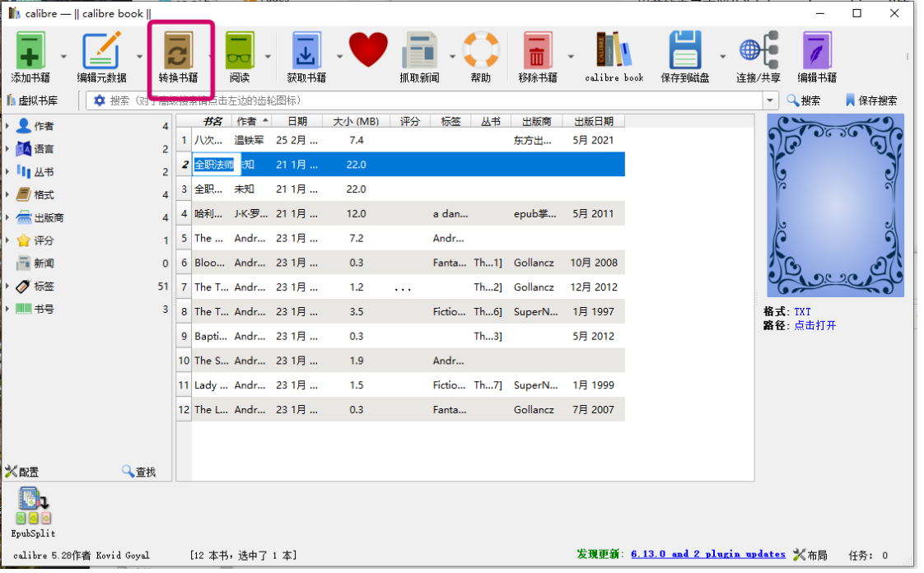Click 保存到磁盘 save to disk icon
The width and height of the screenshot is (924, 573).
click(684, 57)
